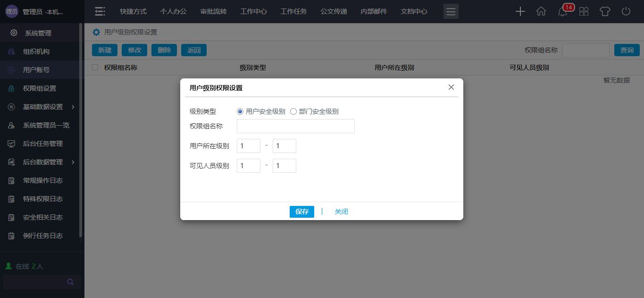Viewport: 644px width, 298px height.
Task: Click the 保存 button in dialog
Action: pos(301,212)
